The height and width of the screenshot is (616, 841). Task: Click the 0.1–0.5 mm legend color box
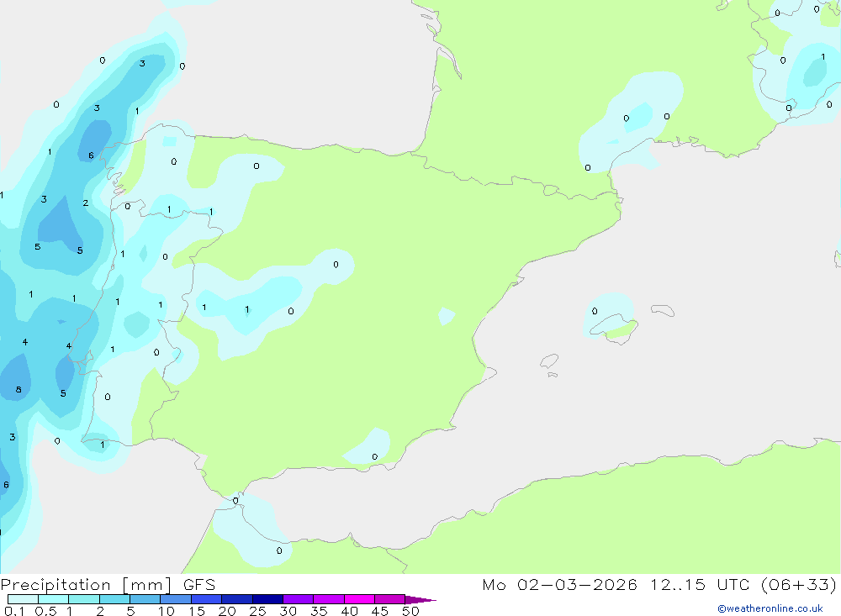(23, 599)
